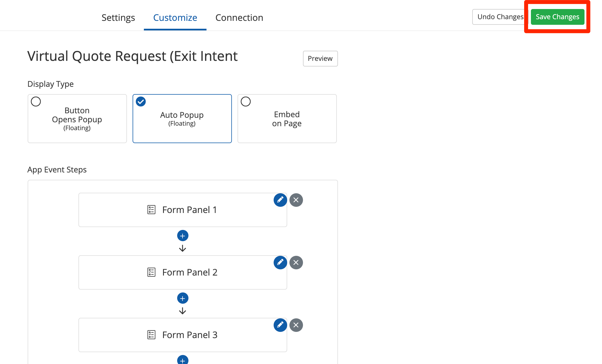Select the Form Panel 2 step box
Image resolution: width=602 pixels, height=364 pixels.
click(183, 272)
